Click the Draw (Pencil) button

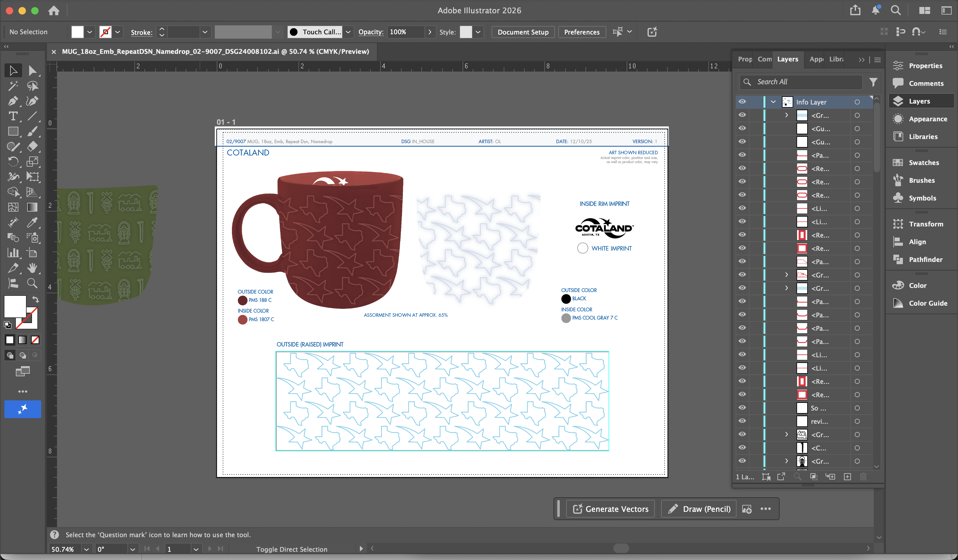[699, 509]
